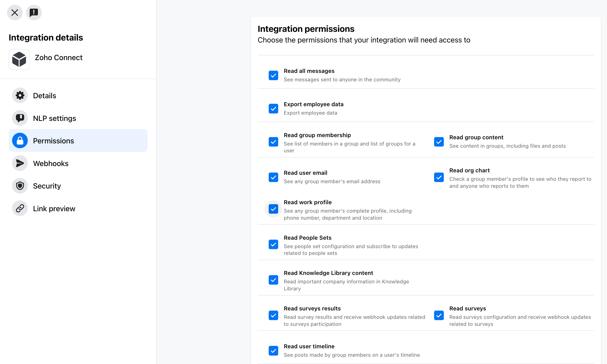Viewport: 607px width, 364px height.
Task: Select the NLP settings chat icon
Action: pyautogui.click(x=20, y=118)
